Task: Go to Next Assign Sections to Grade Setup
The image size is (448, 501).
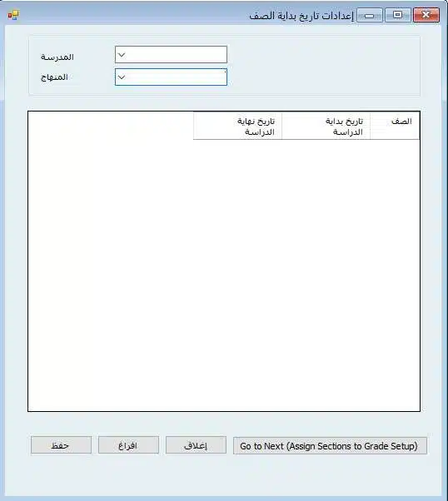Action: coord(330,446)
